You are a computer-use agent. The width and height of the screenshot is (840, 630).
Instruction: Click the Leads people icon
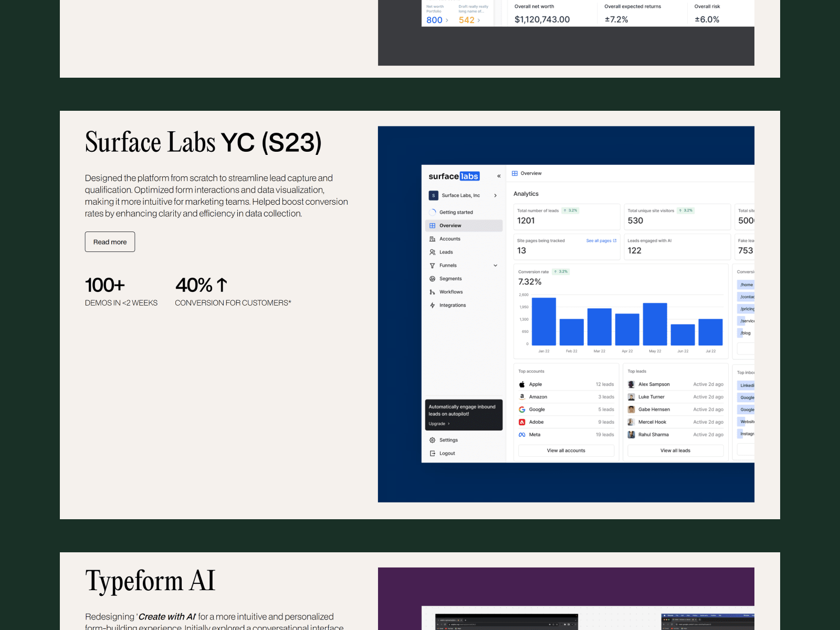tap(433, 252)
